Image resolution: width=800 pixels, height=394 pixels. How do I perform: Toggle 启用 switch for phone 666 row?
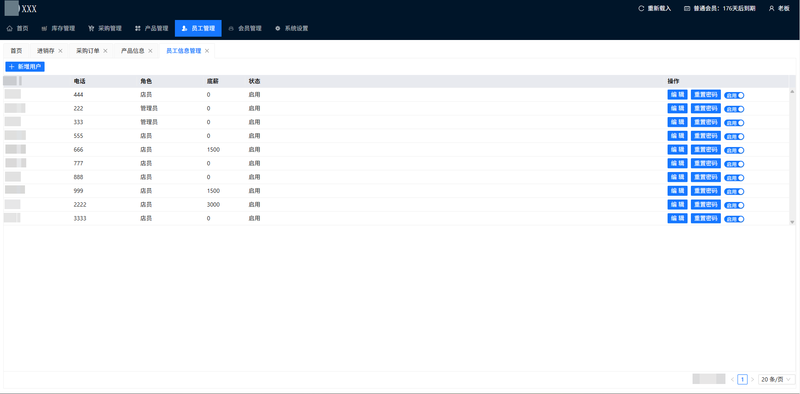tap(734, 151)
